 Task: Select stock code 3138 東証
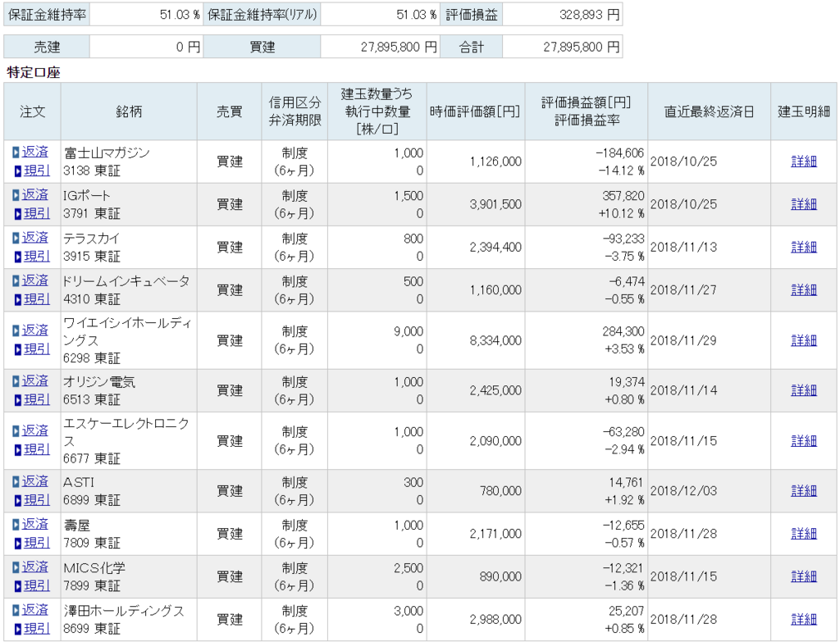coord(92,171)
